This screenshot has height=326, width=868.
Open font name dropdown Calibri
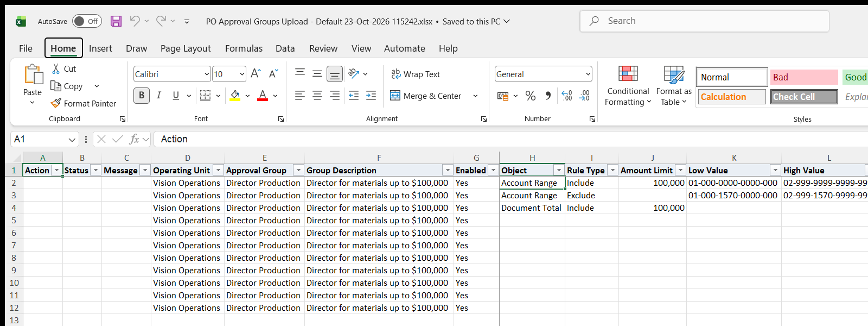[x=207, y=74]
